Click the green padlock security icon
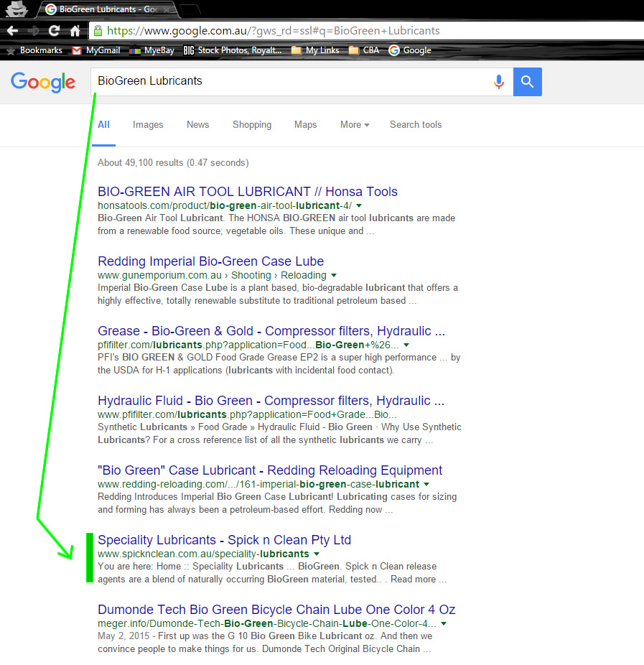644x665 pixels. tap(98, 31)
